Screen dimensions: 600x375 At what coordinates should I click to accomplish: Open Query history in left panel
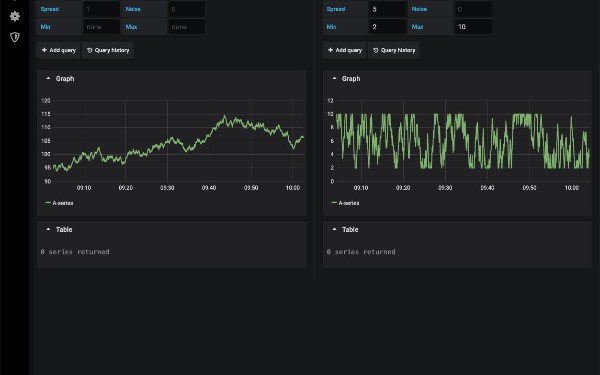[108, 50]
